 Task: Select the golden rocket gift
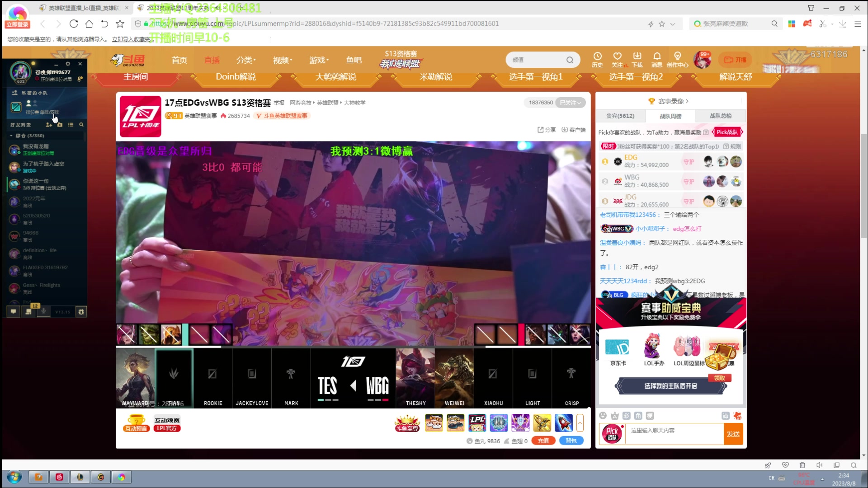[542, 423]
